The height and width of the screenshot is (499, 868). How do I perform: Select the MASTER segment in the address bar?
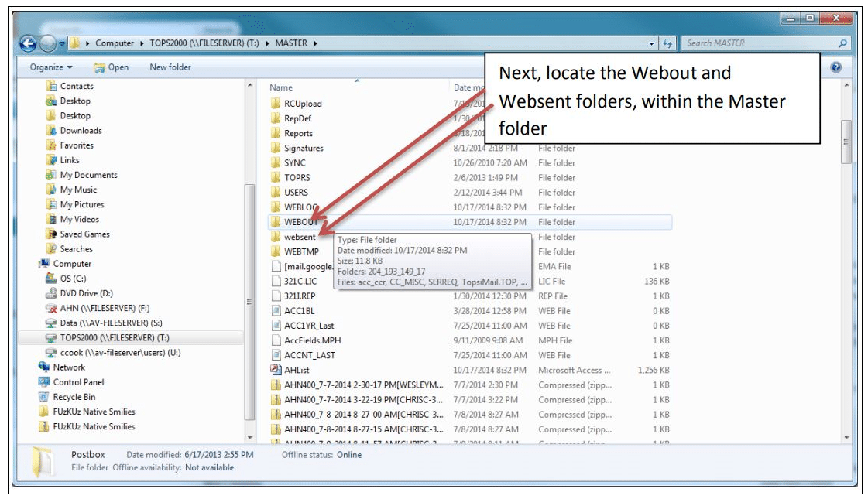click(x=291, y=43)
